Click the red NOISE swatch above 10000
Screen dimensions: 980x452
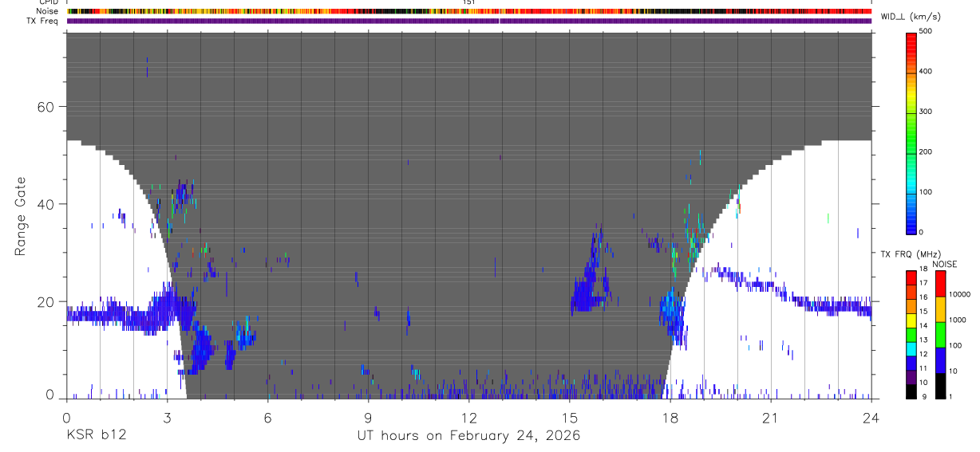[x=940, y=284]
